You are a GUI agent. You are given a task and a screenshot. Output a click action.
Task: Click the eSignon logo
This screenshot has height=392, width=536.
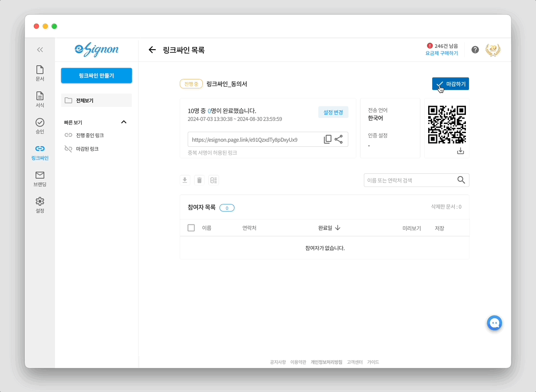(x=97, y=50)
